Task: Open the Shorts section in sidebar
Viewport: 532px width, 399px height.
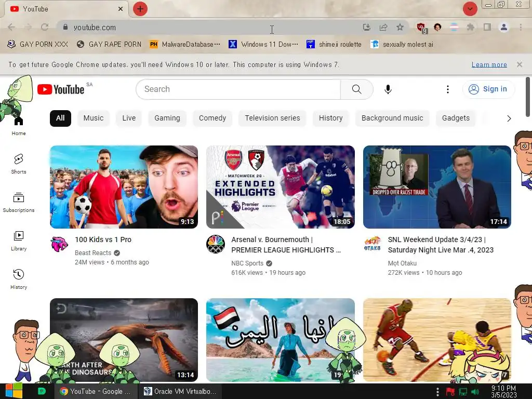Action: [x=18, y=164]
